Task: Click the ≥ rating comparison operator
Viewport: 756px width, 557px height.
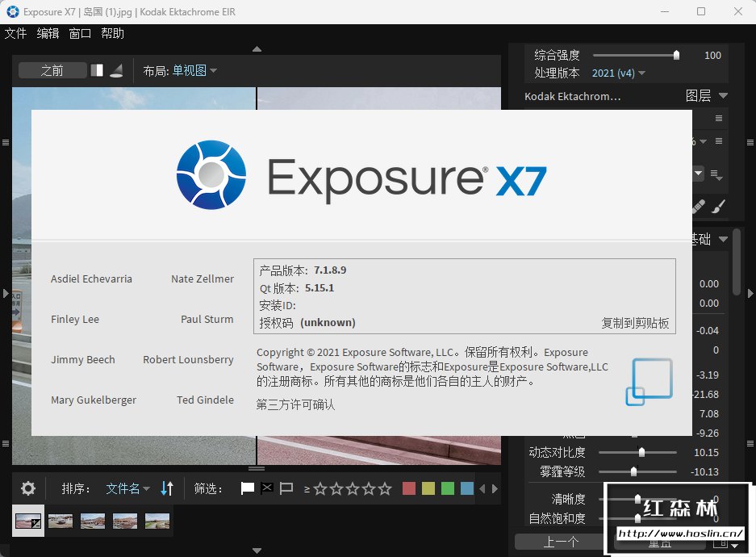Action: (307, 489)
